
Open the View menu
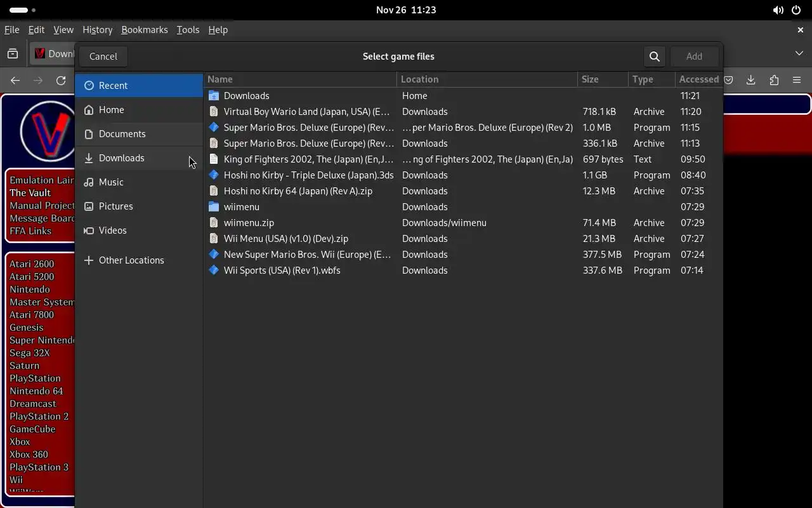63,30
